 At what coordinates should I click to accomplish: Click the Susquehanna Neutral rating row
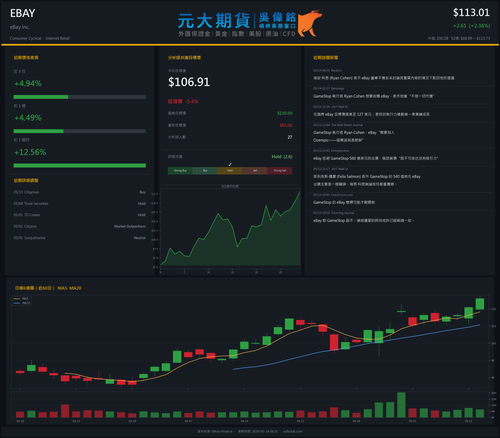click(x=79, y=238)
